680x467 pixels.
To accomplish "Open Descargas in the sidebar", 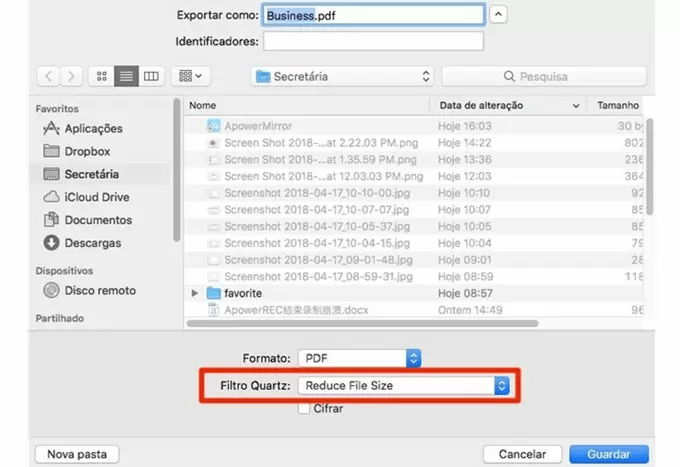I will pyautogui.click(x=92, y=243).
